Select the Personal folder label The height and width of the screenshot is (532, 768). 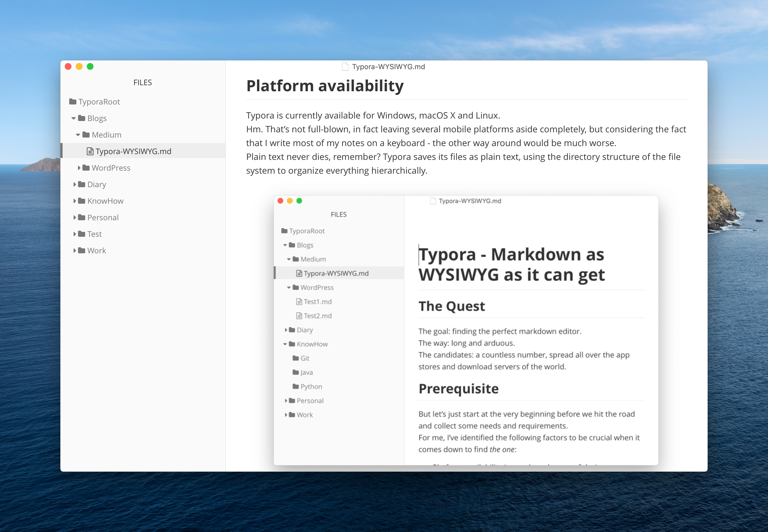[x=103, y=217]
